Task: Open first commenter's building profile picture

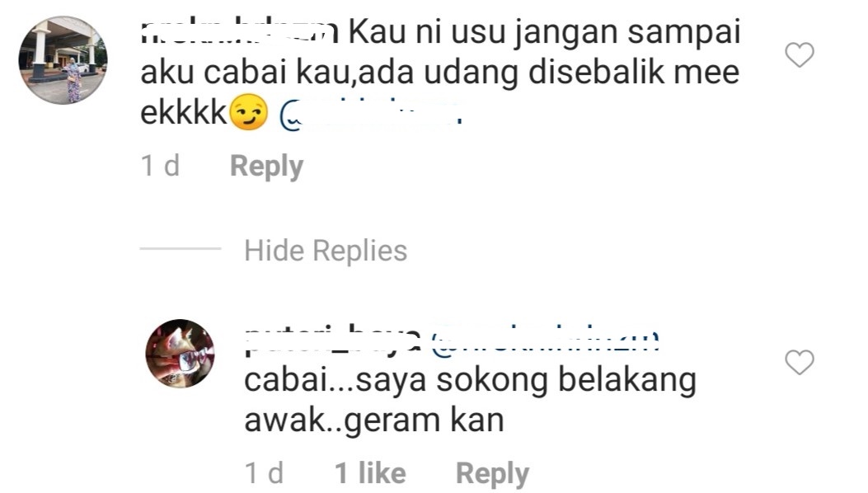Action: 63,60
